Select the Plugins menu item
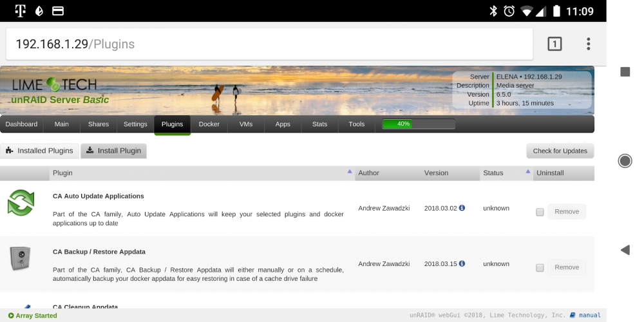 coord(172,124)
